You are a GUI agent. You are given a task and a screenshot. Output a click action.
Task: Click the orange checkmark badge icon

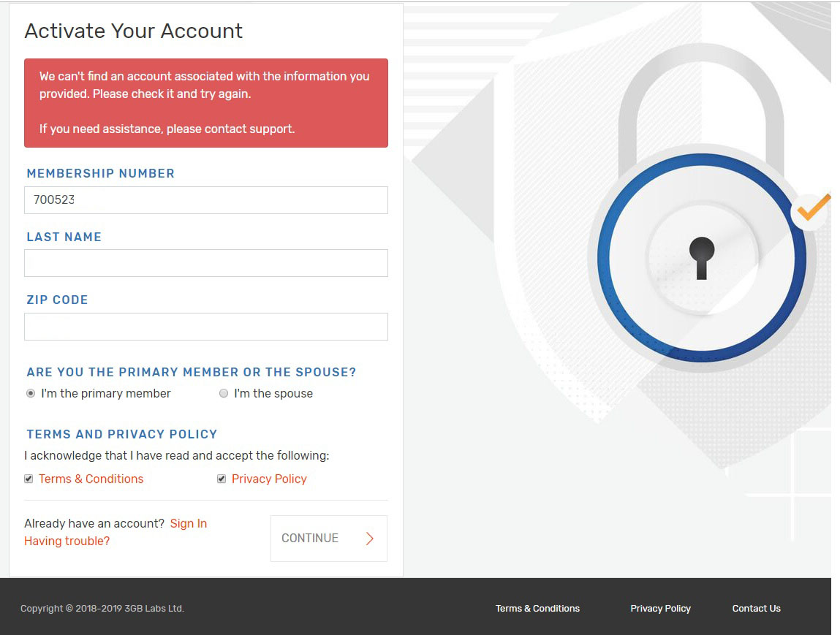(812, 210)
